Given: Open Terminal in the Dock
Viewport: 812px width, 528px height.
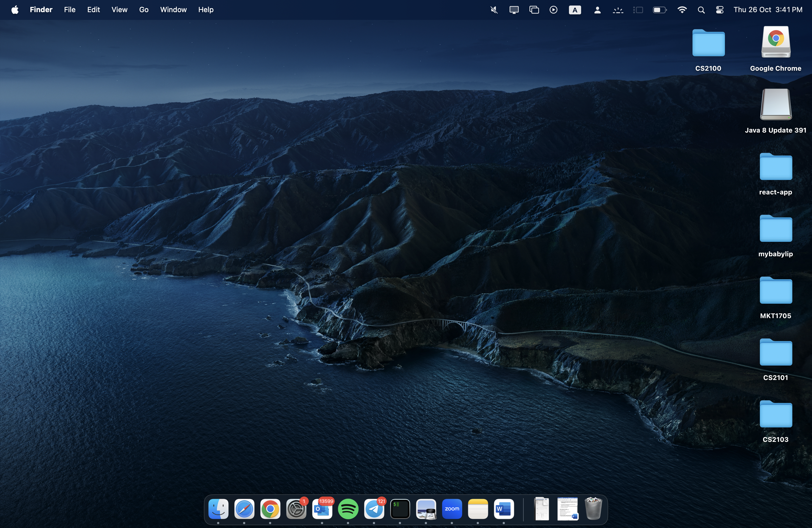Looking at the screenshot, I should pyautogui.click(x=400, y=509).
